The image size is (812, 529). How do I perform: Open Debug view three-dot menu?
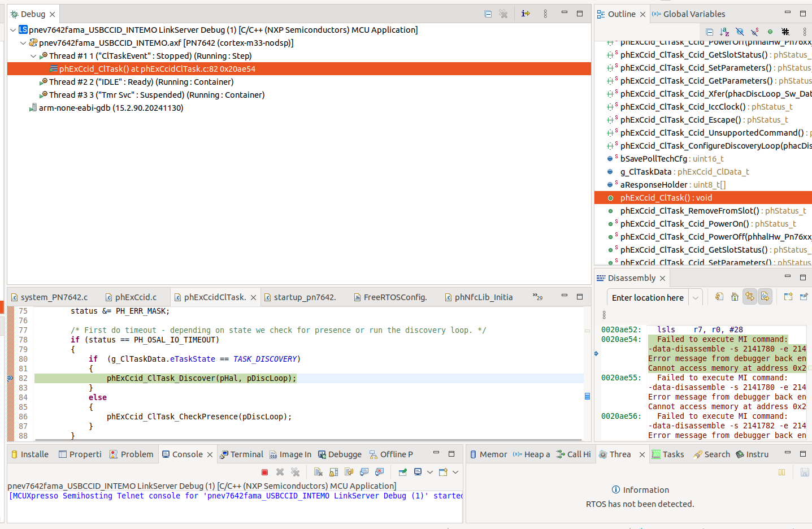[545, 14]
